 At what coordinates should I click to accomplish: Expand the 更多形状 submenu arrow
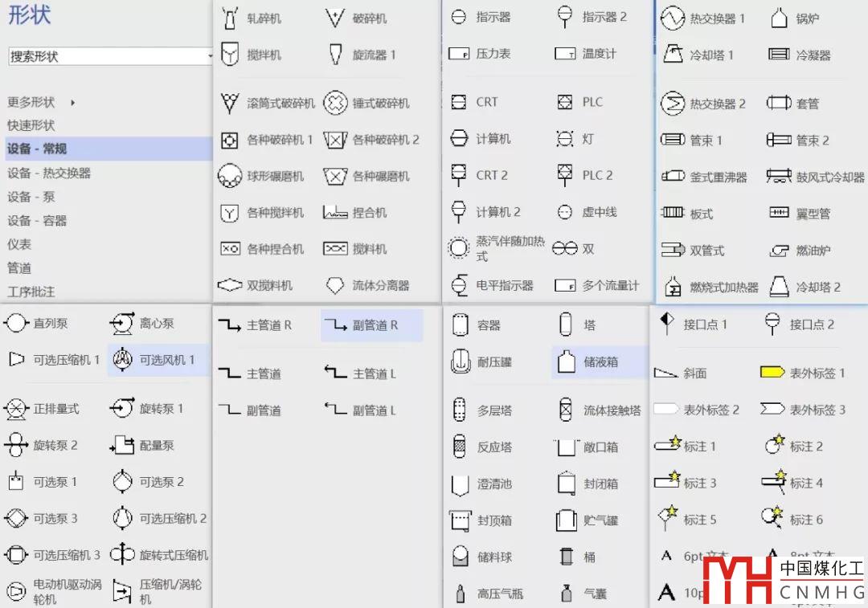[73, 103]
